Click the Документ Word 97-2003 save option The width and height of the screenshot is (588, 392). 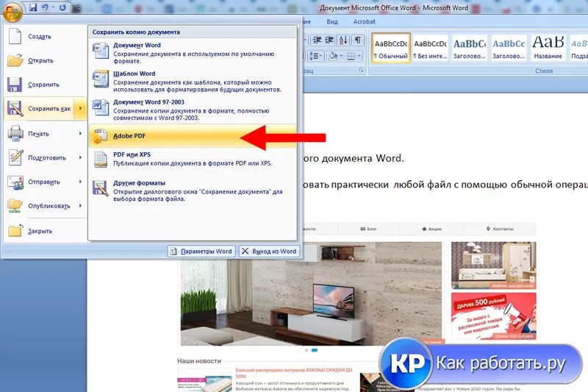pos(193,110)
